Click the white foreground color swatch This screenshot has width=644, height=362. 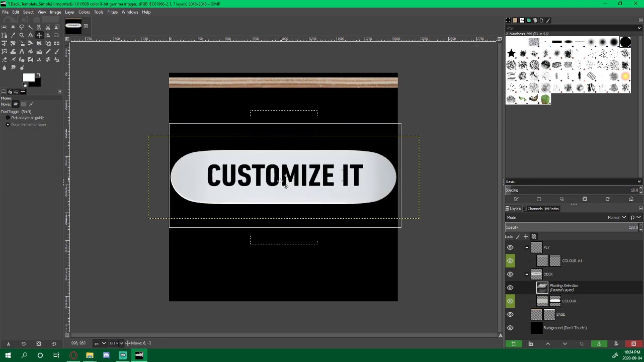coord(29,77)
